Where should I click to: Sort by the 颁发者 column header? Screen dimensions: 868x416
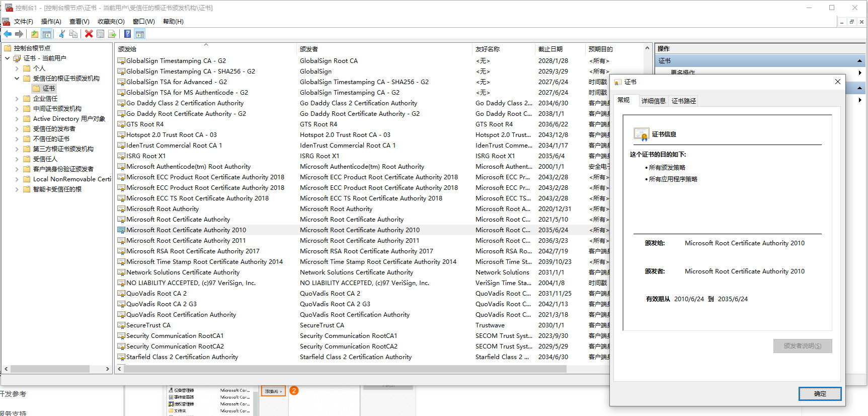pyautogui.click(x=385, y=49)
